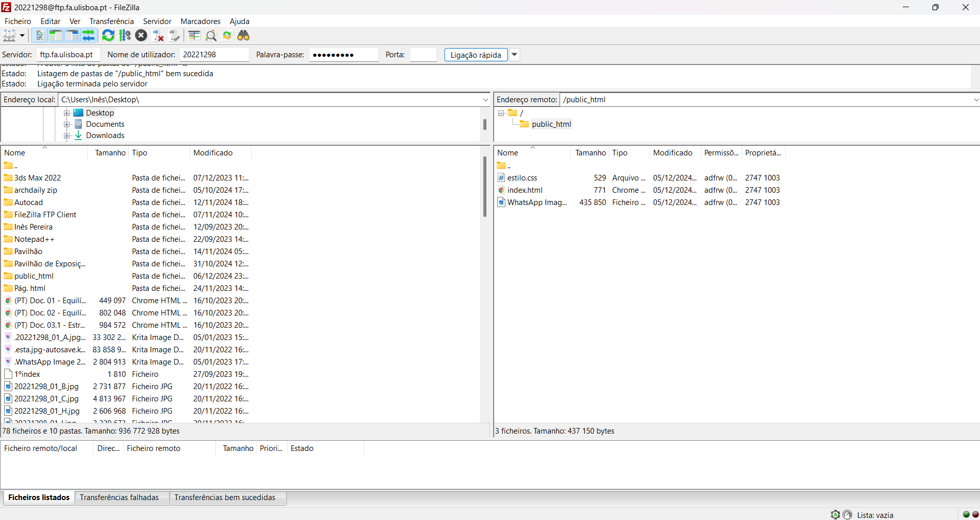Click the local file list scrollbar

tap(485, 187)
